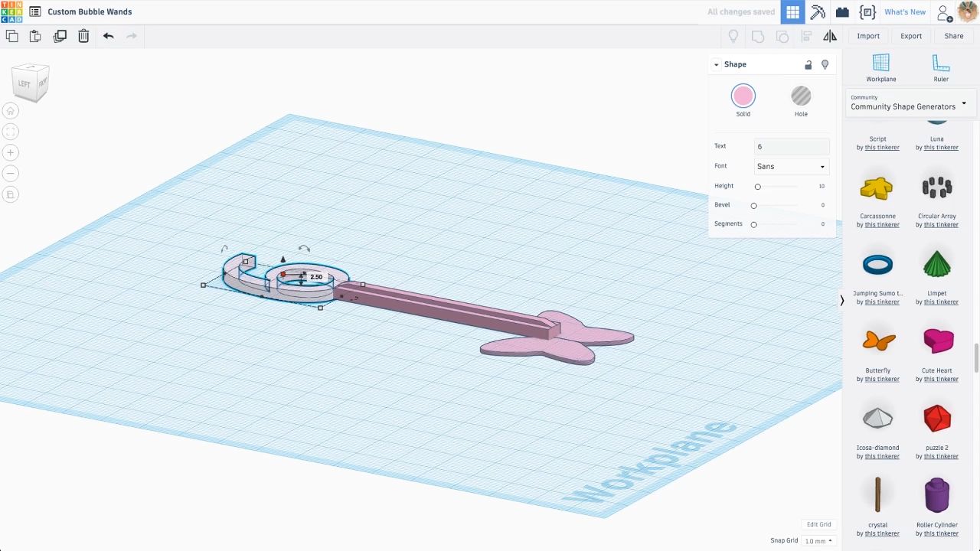Switch to the 3D design grid view

coord(792,11)
